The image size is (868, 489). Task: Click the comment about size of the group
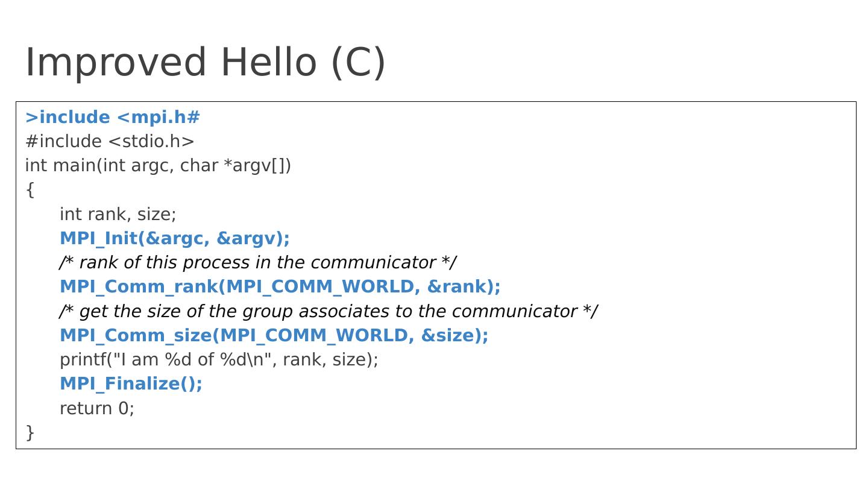[x=328, y=311]
